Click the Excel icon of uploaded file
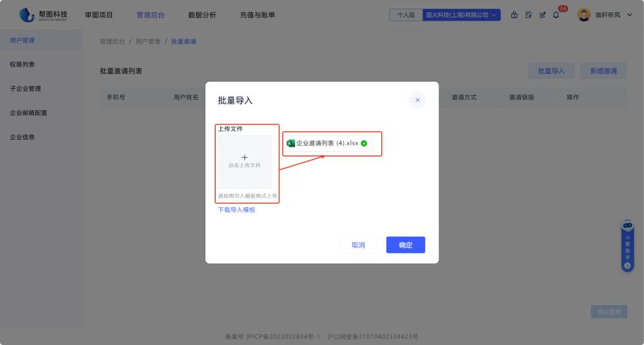Image resolution: width=644 pixels, height=345 pixels. coord(290,144)
